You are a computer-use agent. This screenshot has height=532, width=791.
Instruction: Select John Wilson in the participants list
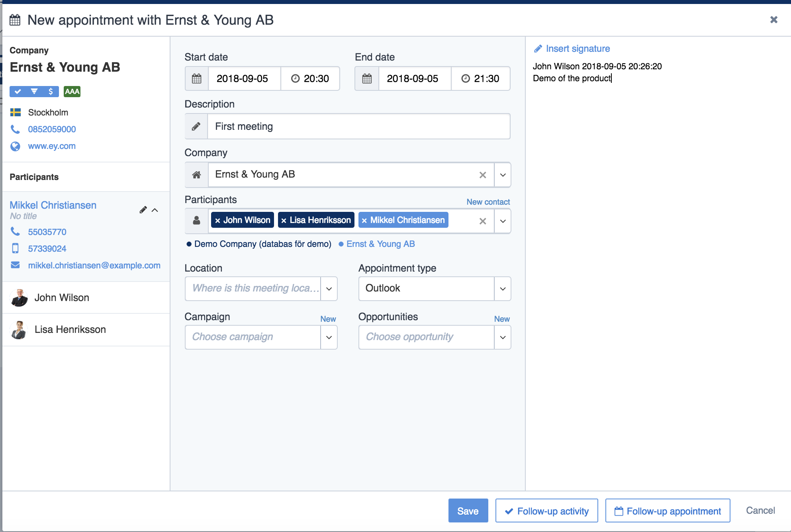click(x=62, y=297)
